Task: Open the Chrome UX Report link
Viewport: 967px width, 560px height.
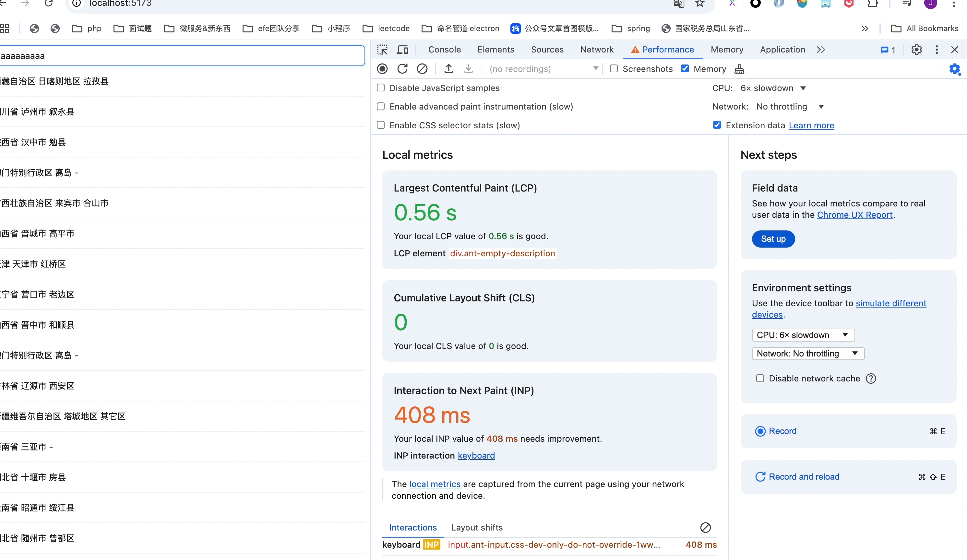Action: click(854, 215)
